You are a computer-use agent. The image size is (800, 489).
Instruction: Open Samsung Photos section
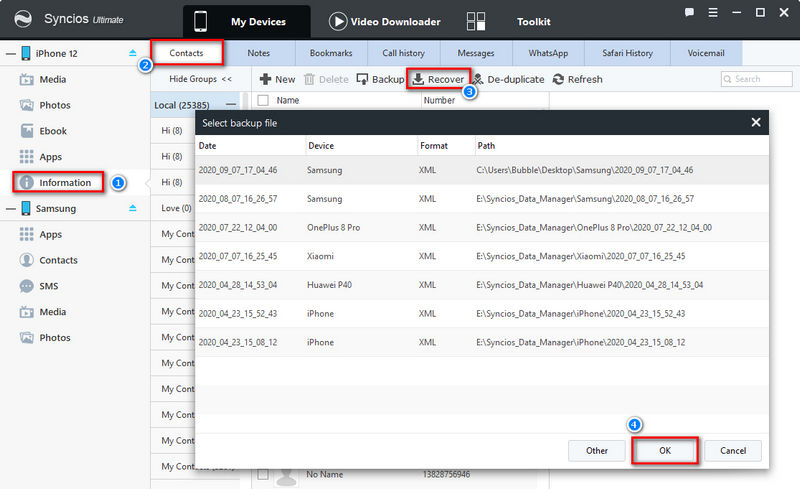[x=45, y=337]
